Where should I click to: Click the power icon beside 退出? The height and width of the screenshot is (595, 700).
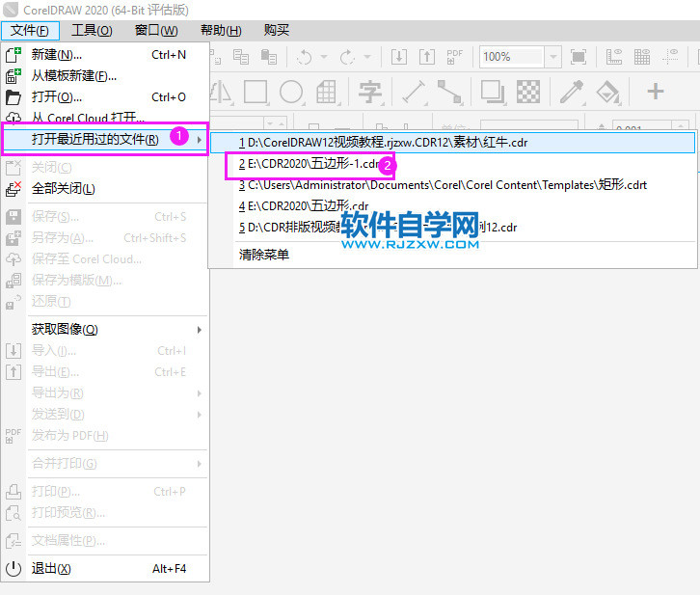[13, 569]
